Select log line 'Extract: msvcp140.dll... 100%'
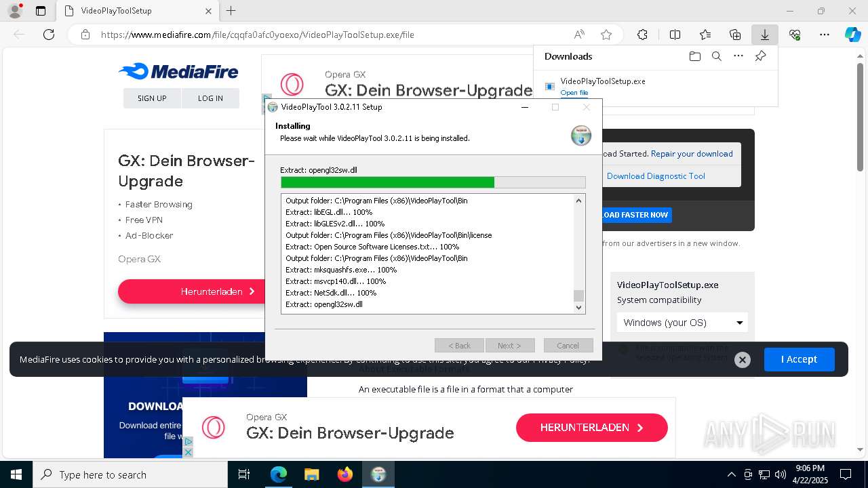868x488 pixels. click(336, 281)
